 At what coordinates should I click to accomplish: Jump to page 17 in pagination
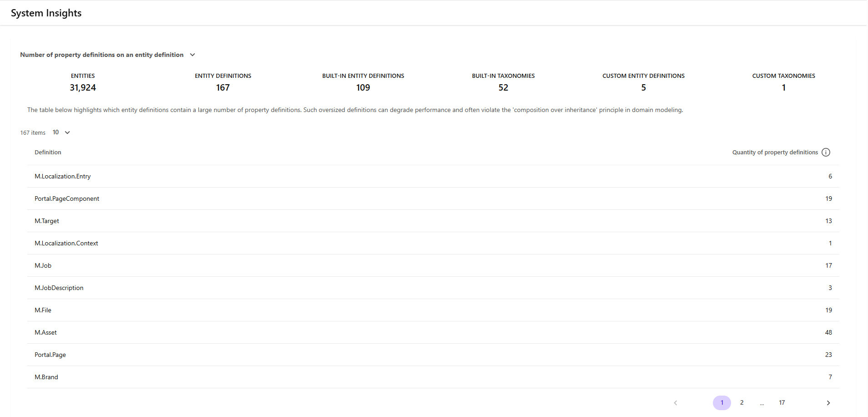782,403
